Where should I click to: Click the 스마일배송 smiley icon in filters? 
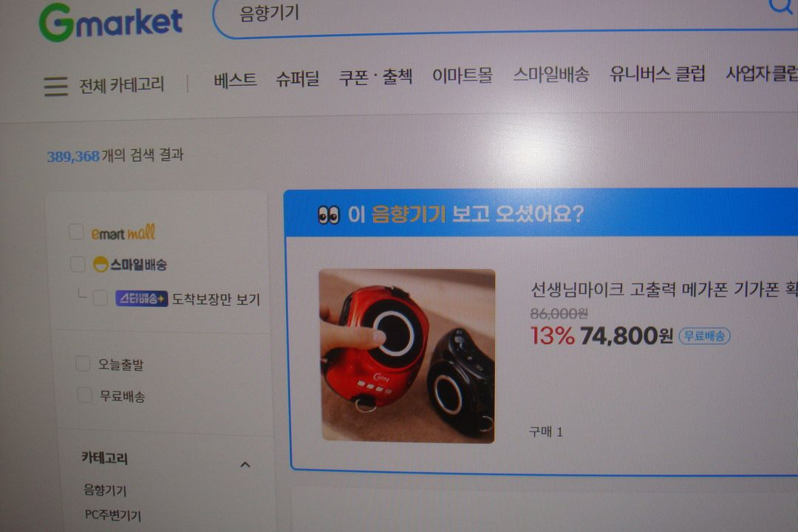point(100,265)
